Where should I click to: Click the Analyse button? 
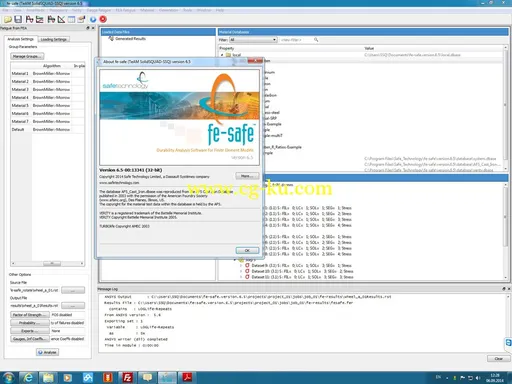[47, 352]
